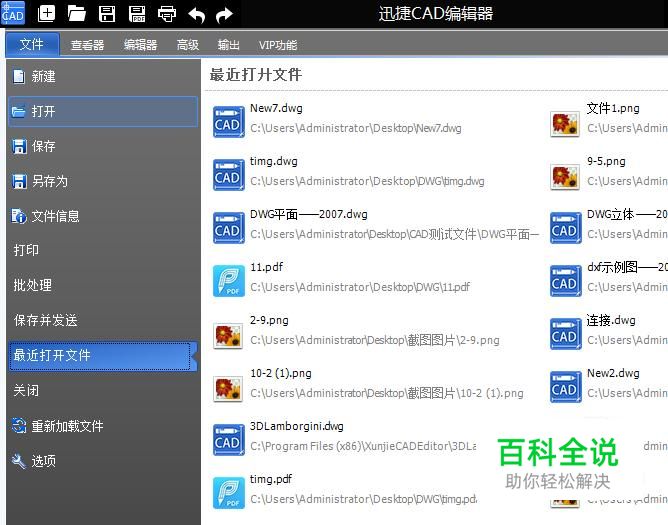Click the redo arrow icon

224,15
